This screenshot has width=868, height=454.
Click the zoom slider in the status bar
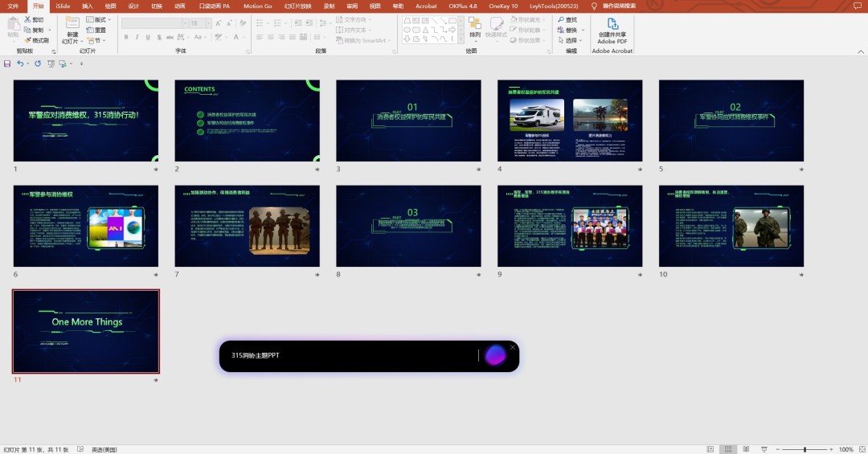click(805, 449)
